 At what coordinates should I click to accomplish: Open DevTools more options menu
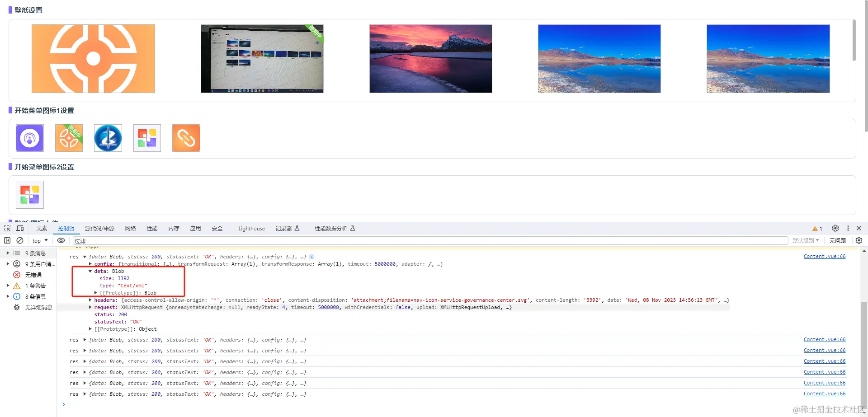[848, 229]
